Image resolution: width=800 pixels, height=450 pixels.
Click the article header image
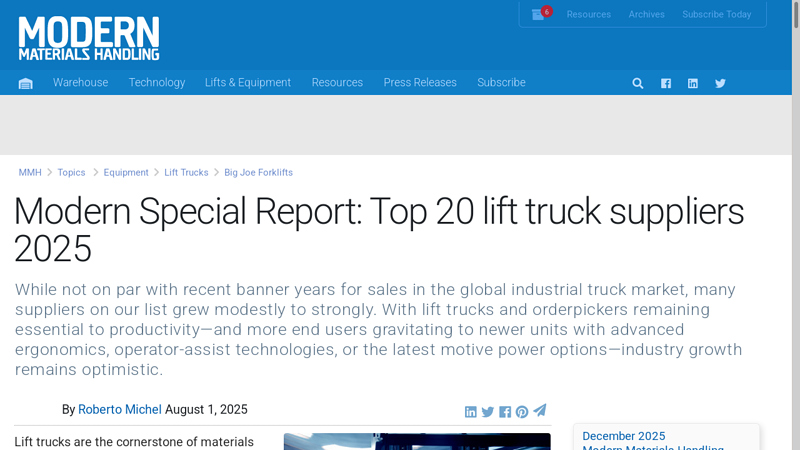(417, 442)
